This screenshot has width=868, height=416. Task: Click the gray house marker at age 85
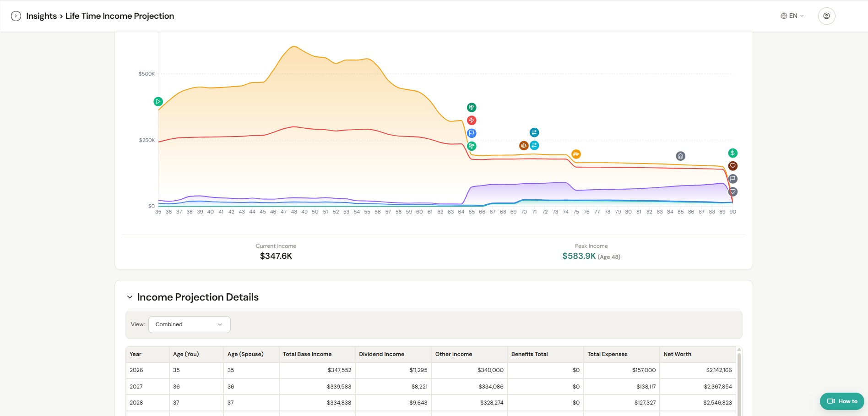pos(681,156)
